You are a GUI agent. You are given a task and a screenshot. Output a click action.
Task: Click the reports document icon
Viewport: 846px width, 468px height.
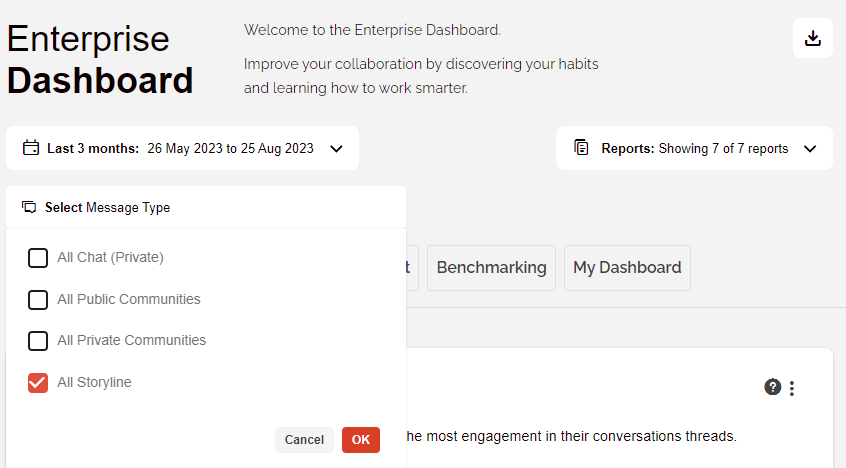(581, 147)
